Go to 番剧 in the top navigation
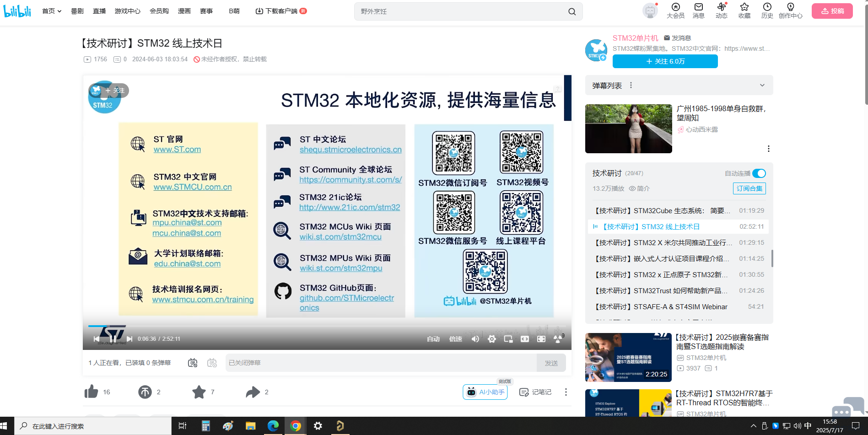This screenshot has width=868, height=435. (x=77, y=11)
